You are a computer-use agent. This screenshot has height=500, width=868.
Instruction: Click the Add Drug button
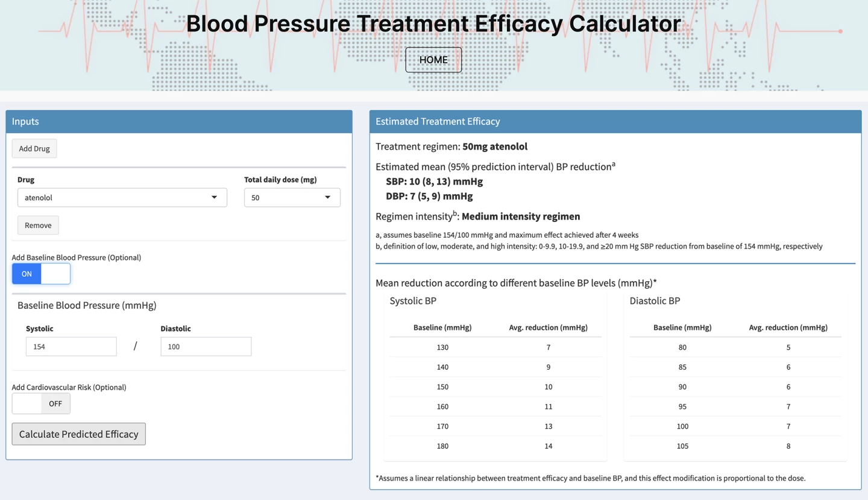pyautogui.click(x=34, y=148)
